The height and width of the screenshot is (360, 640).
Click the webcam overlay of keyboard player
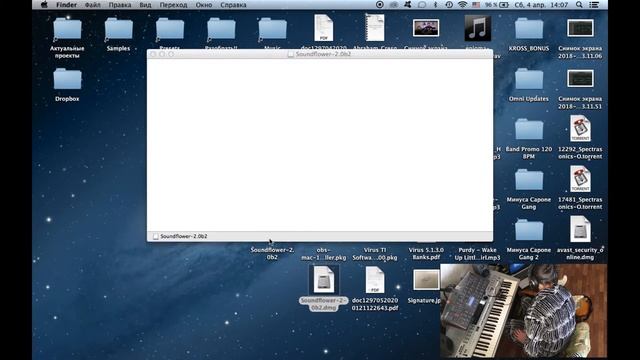(x=523, y=311)
